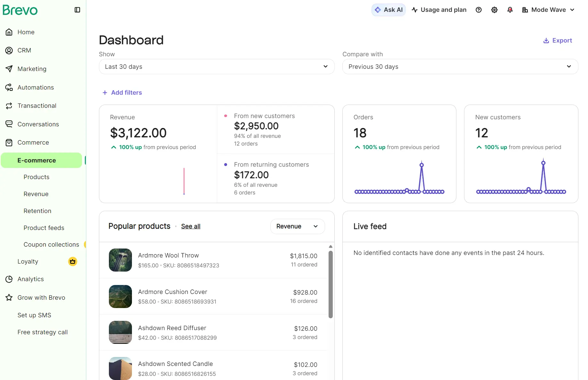Click the New customers chart peak point
The height and width of the screenshot is (380, 588).
[543, 163]
